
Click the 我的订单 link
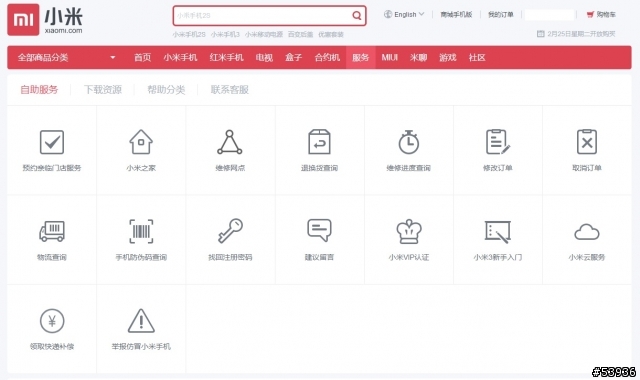tap(501, 14)
